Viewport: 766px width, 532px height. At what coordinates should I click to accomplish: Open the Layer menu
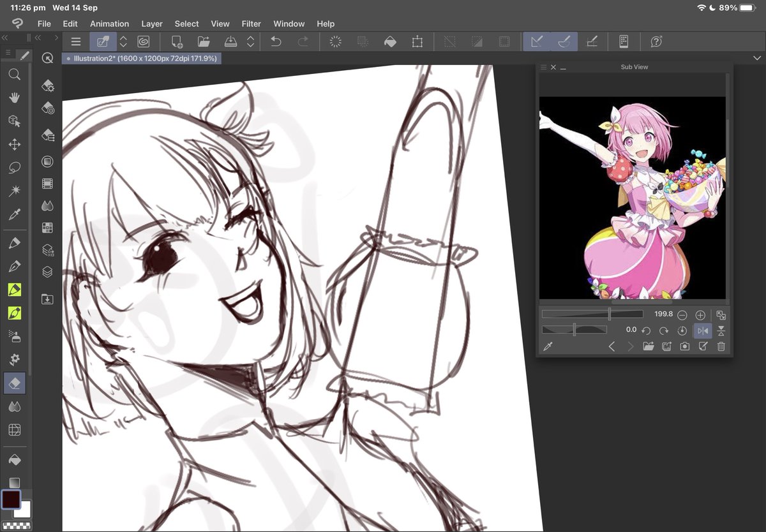152,24
